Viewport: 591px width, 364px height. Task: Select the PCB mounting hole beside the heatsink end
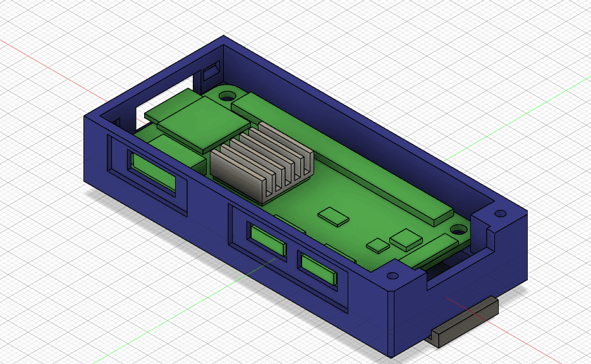[x=226, y=96]
